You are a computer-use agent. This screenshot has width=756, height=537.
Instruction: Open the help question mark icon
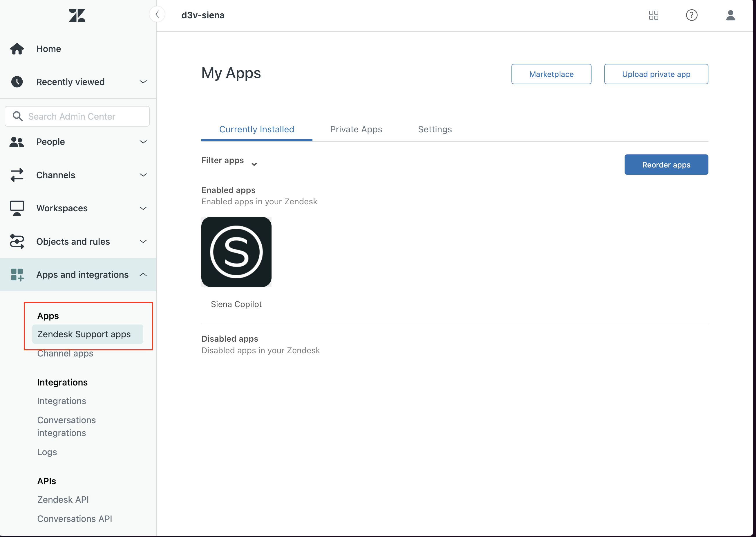[x=692, y=15]
